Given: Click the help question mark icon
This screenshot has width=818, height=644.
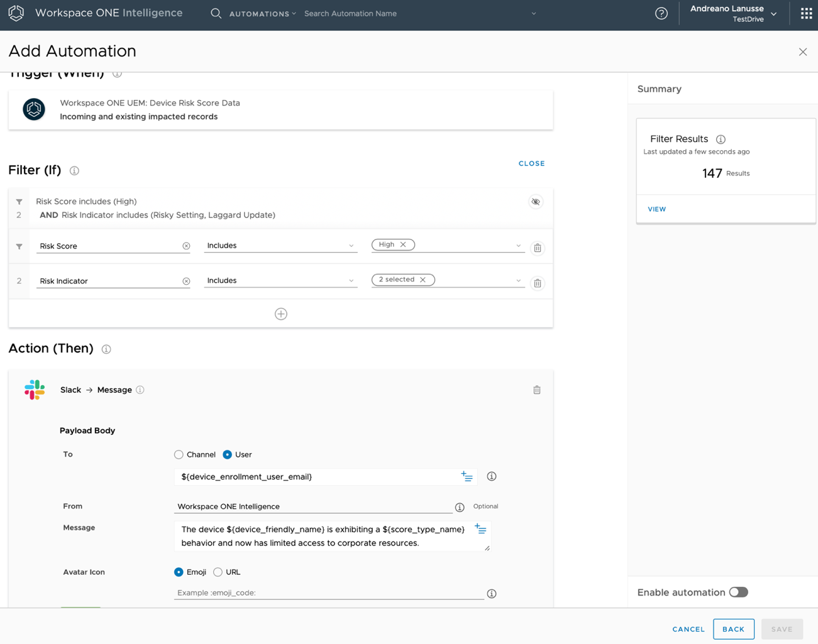Looking at the screenshot, I should tap(661, 14).
